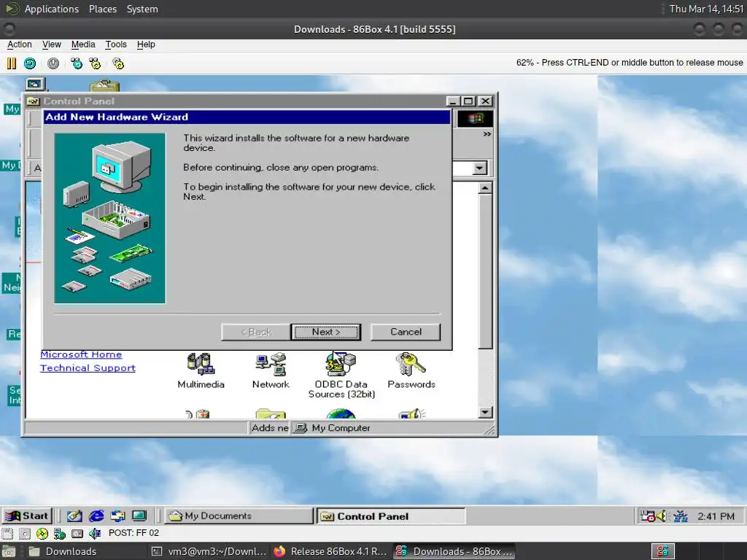This screenshot has height=560, width=747.
Task: Click the Windows logo throbber in Control Panel
Action: pos(474,119)
